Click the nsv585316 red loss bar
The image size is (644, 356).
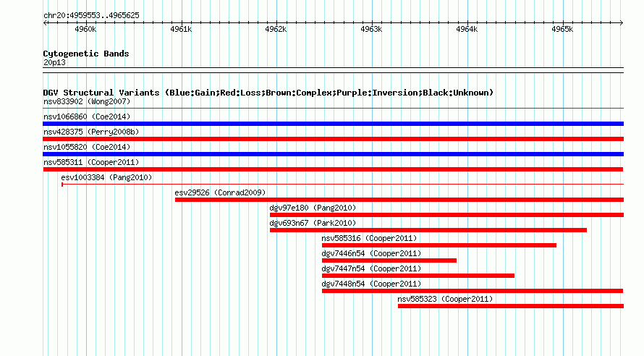point(439,245)
